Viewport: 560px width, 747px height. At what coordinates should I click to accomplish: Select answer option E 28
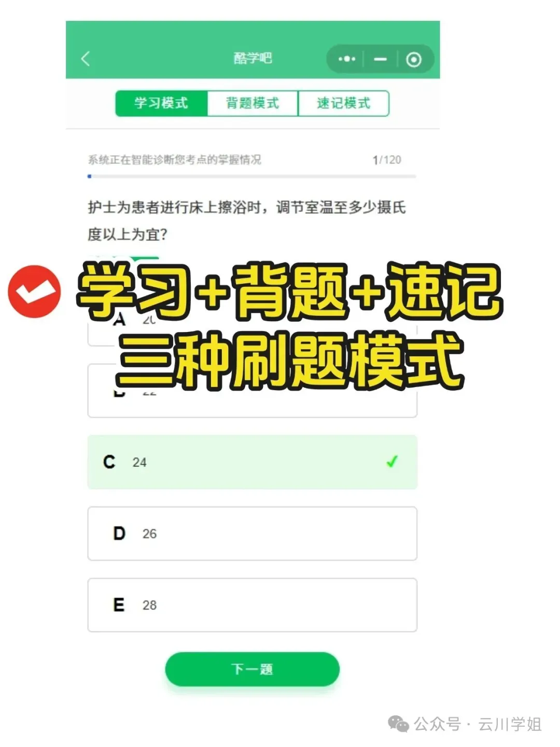point(252,605)
